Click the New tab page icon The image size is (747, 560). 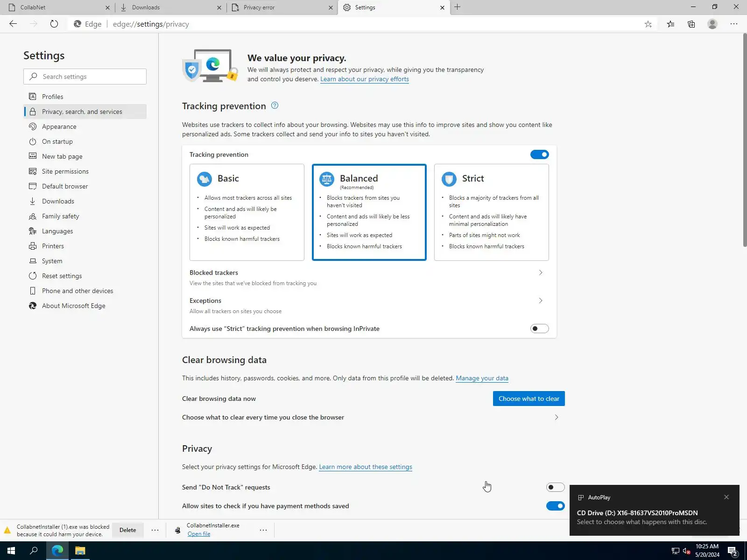[33, 156]
